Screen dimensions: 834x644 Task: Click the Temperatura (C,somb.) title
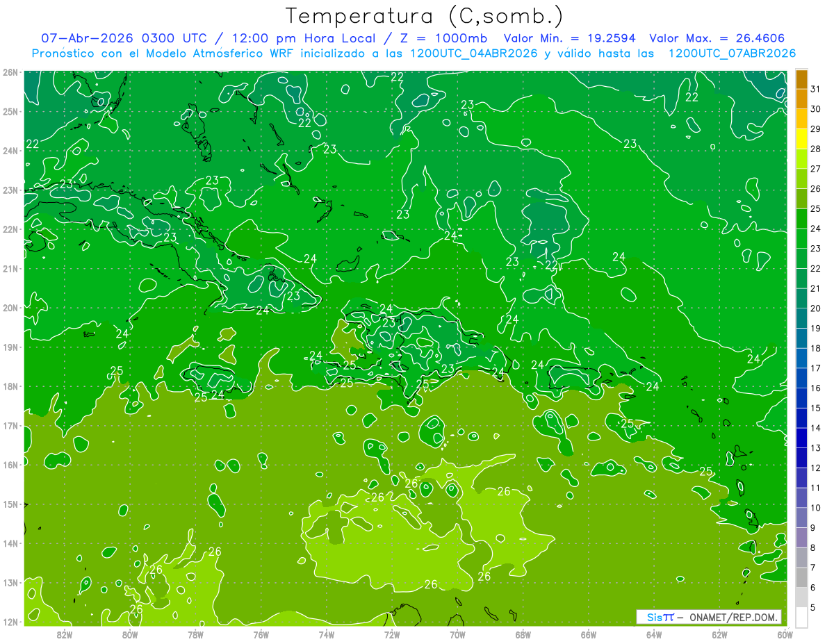[425, 16]
